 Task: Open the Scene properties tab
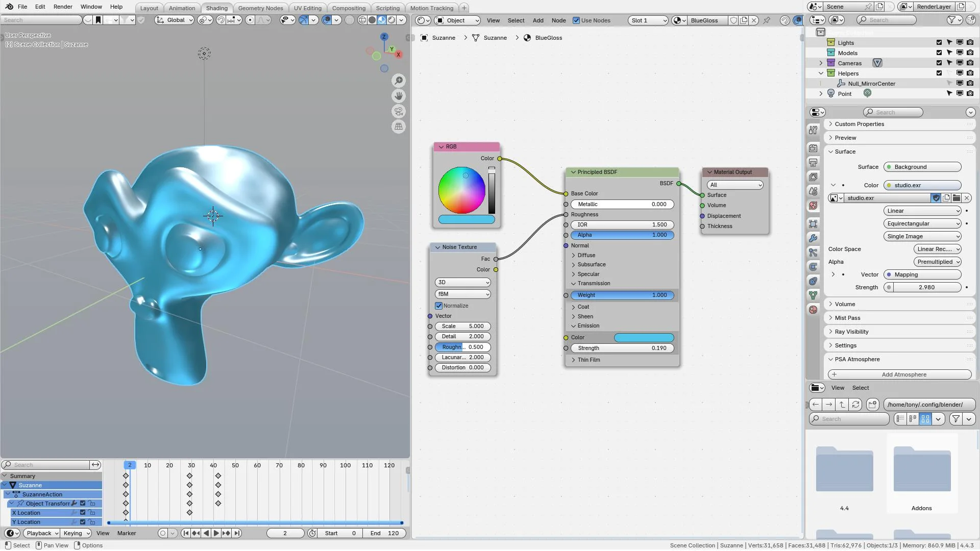(x=813, y=191)
